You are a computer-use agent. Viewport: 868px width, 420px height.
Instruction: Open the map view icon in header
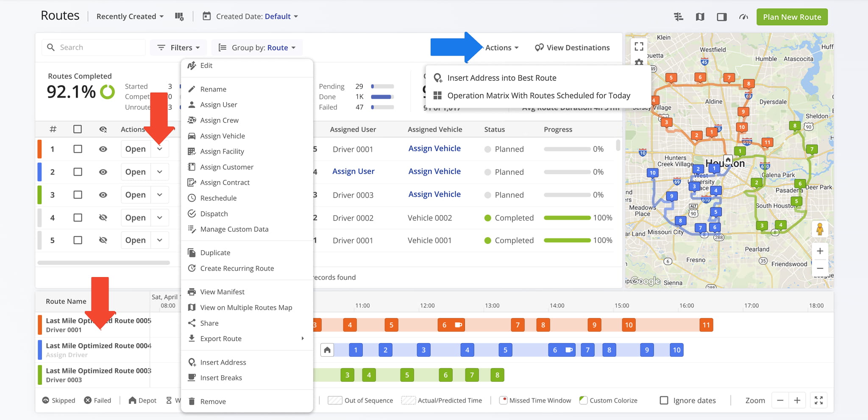coord(700,17)
